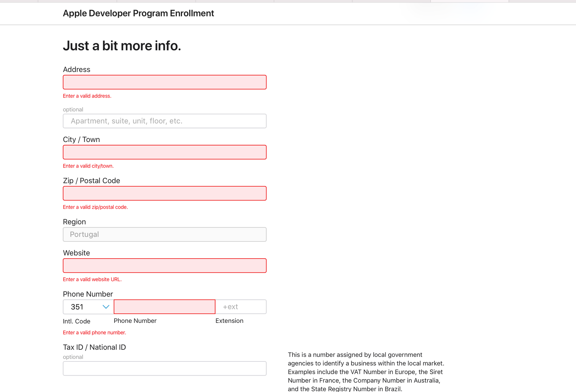Click the 'Just a bit more info.' heading
The height and width of the screenshot is (392, 576).
point(122,46)
